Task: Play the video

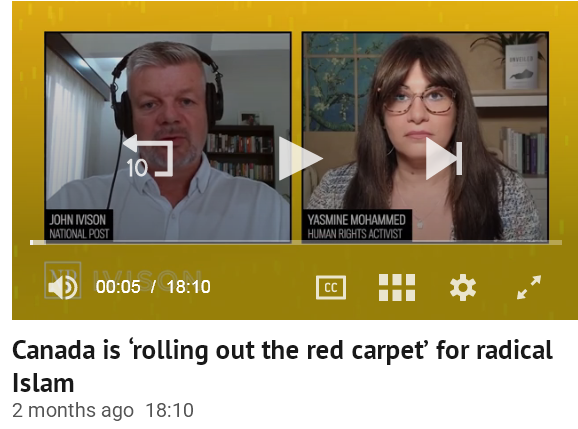Action: tap(300, 158)
